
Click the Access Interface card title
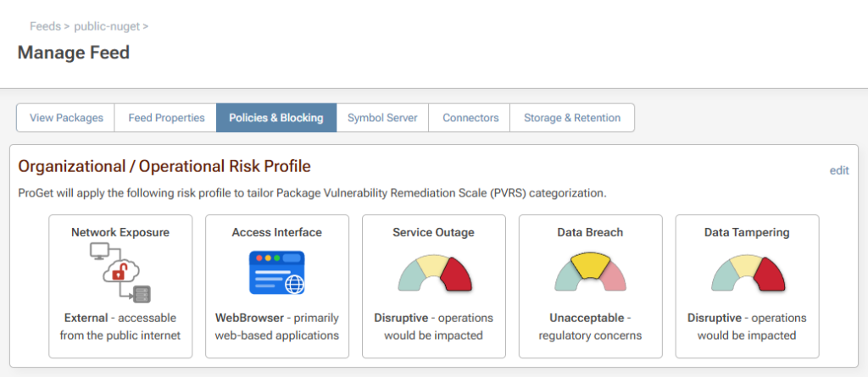coord(276,232)
